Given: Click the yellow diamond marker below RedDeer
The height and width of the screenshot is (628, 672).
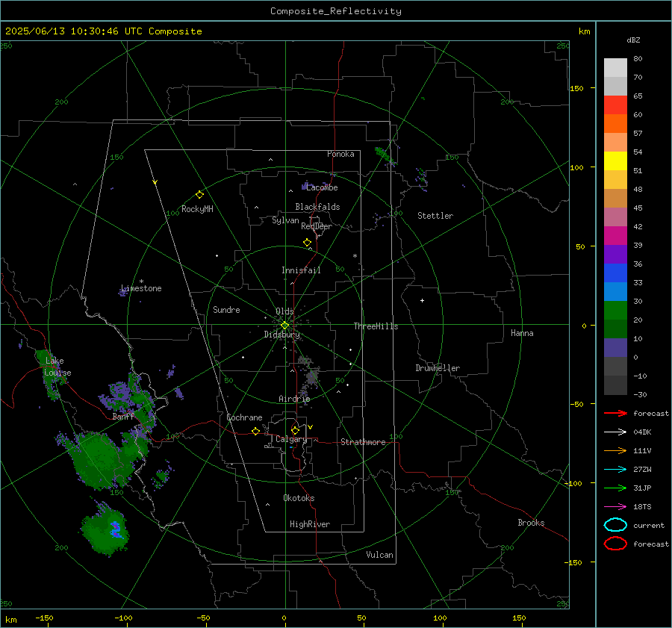Looking at the screenshot, I should coord(307,243).
